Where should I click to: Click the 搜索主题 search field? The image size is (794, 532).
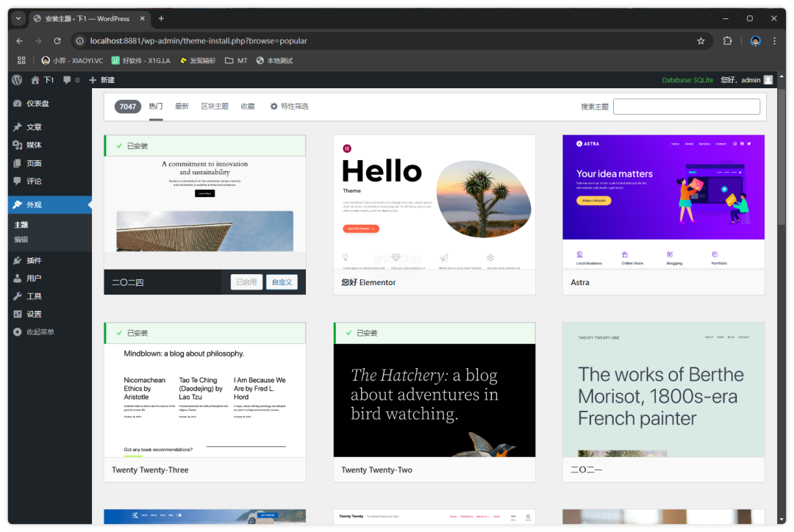click(x=687, y=107)
